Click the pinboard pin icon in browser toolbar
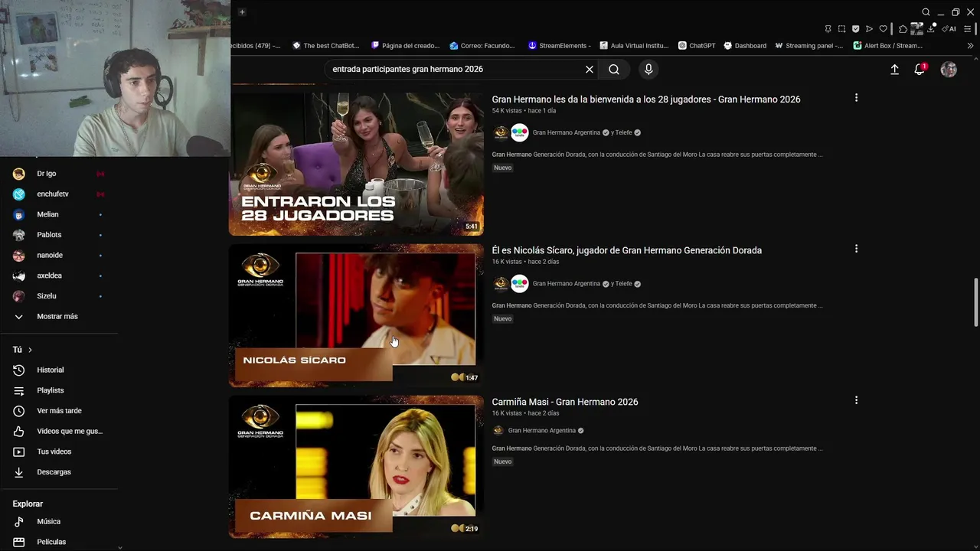Viewport: 980px width, 551px height. 828,29
